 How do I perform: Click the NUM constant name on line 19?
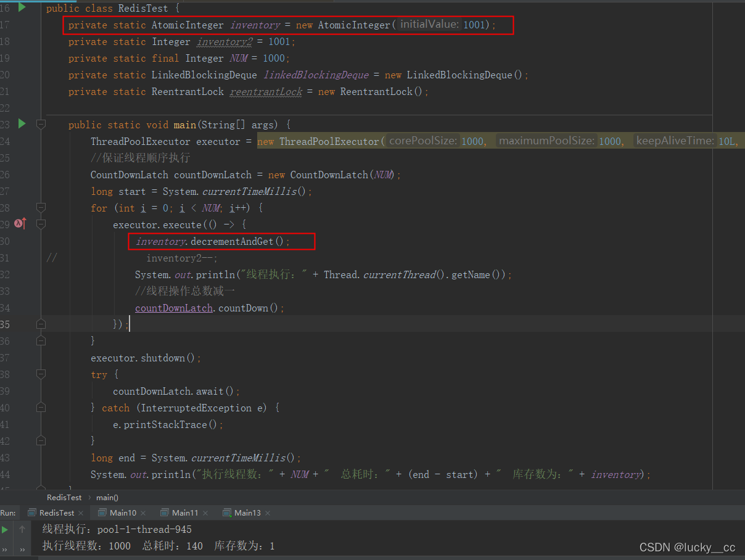(238, 58)
